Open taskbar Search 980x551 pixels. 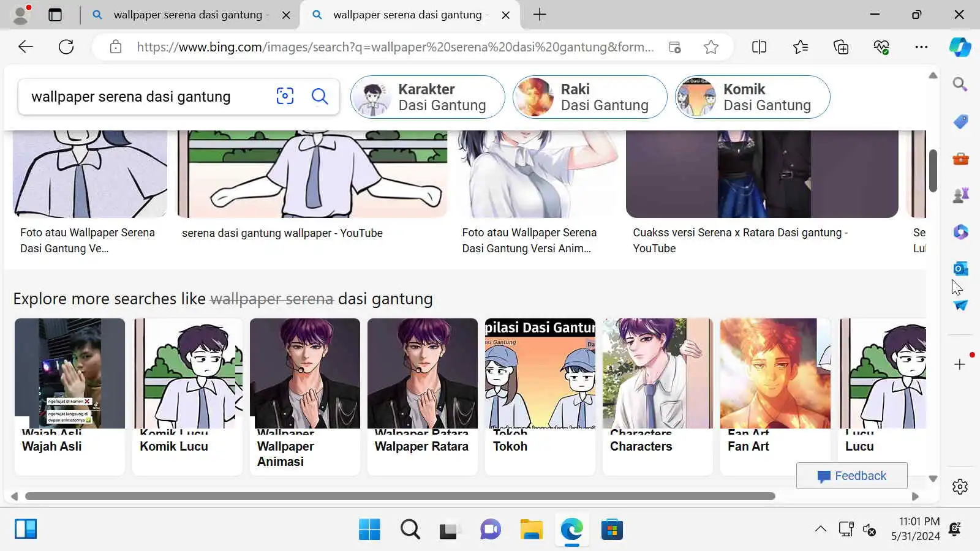click(410, 530)
